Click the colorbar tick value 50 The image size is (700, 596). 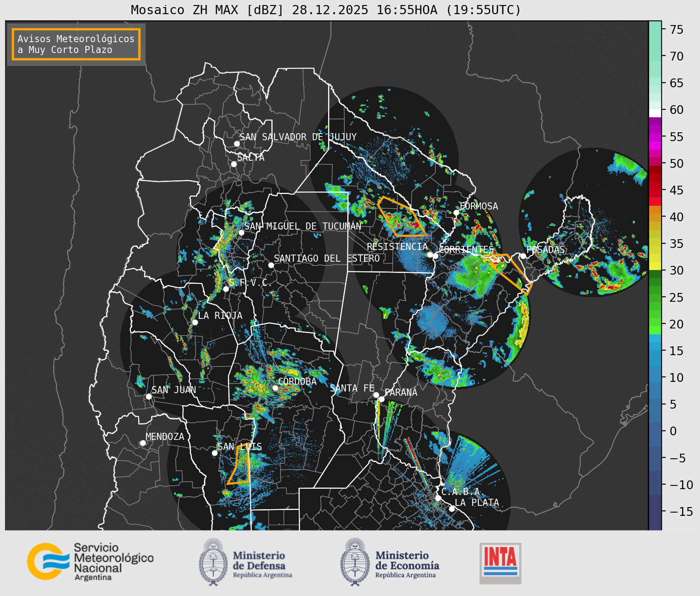(x=677, y=164)
